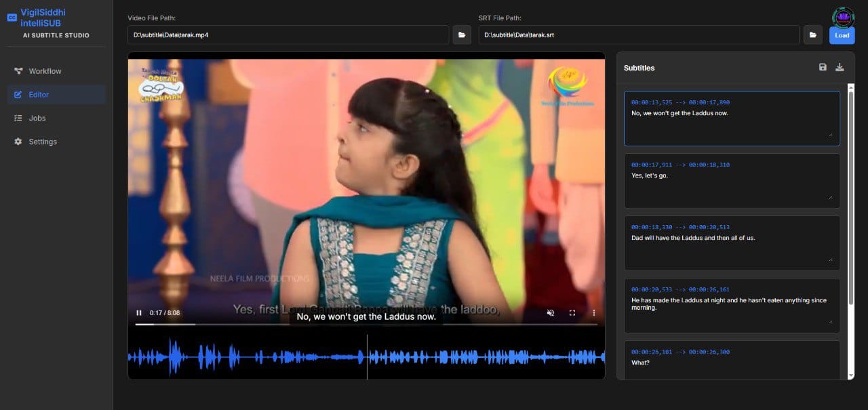Click the video progress seek bar
The image size is (868, 410).
click(366, 324)
